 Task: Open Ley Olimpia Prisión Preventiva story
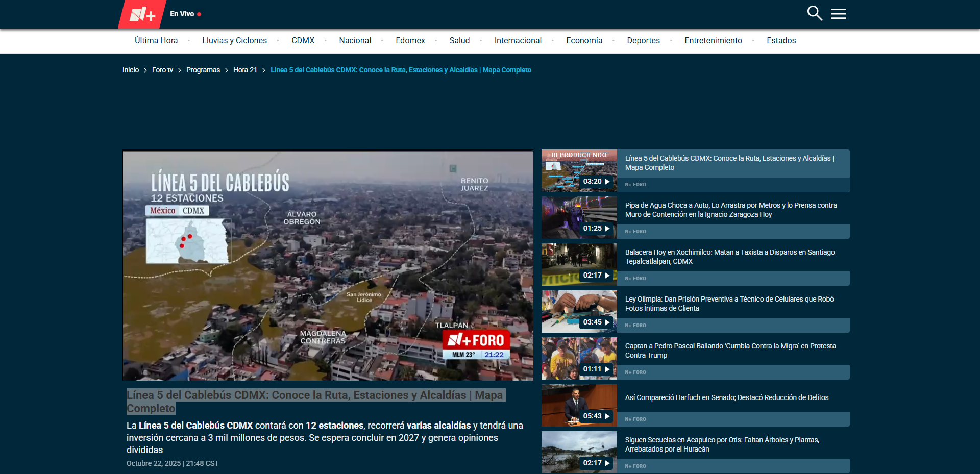[729, 304]
